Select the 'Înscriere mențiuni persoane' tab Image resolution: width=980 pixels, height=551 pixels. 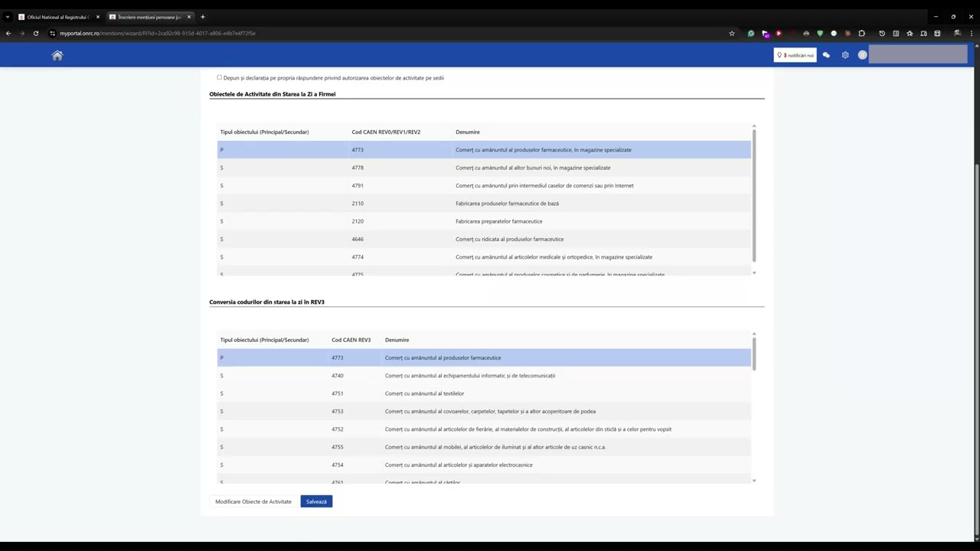pyautogui.click(x=149, y=17)
